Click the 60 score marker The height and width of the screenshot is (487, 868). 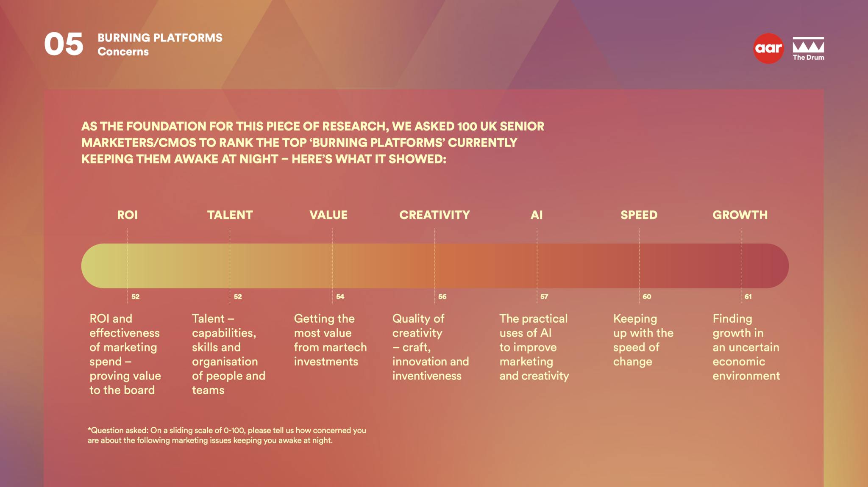pos(647,297)
